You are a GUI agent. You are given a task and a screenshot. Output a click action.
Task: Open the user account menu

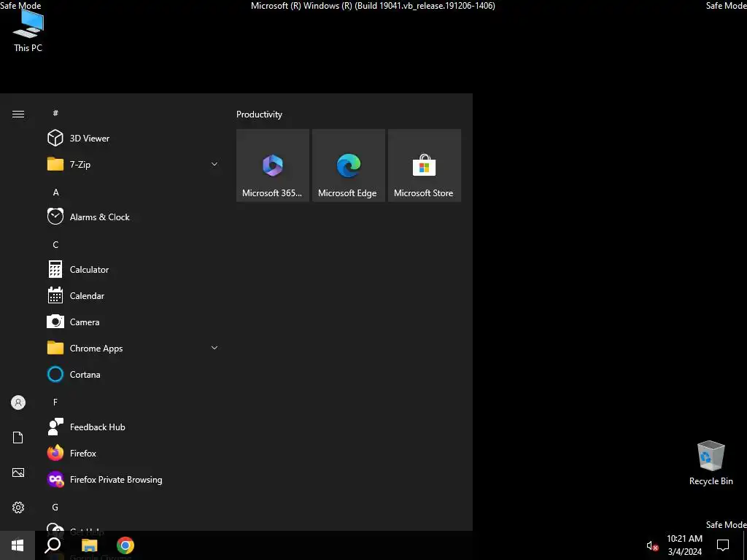(x=18, y=402)
